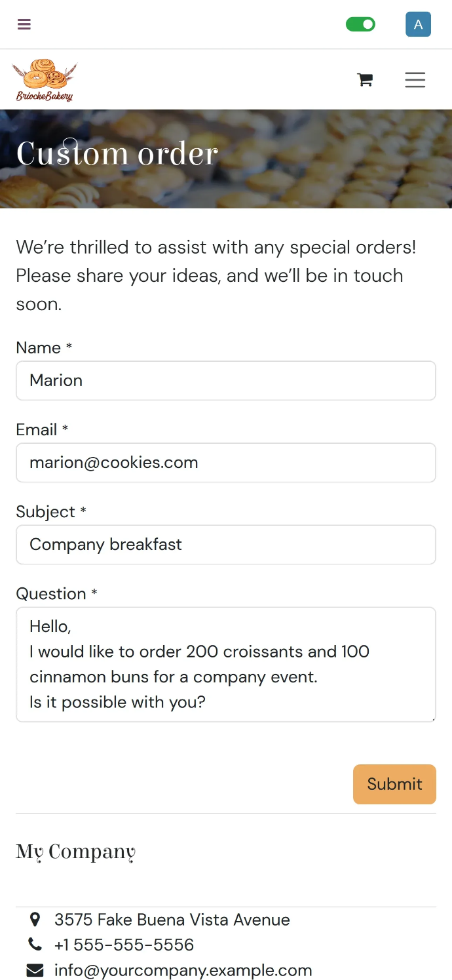Image resolution: width=452 pixels, height=980 pixels.
Task: Open the user avatar A menu
Action: click(418, 24)
